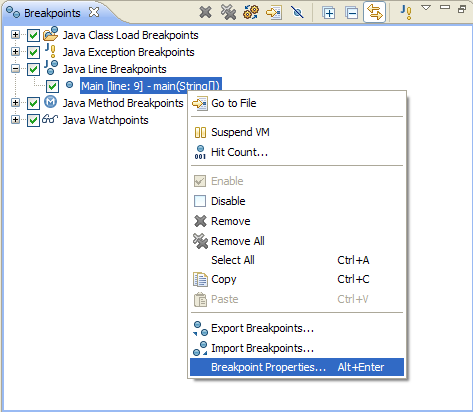The image size is (473, 412).
Task: Maximize the Breakpoints view
Action: point(462,9)
